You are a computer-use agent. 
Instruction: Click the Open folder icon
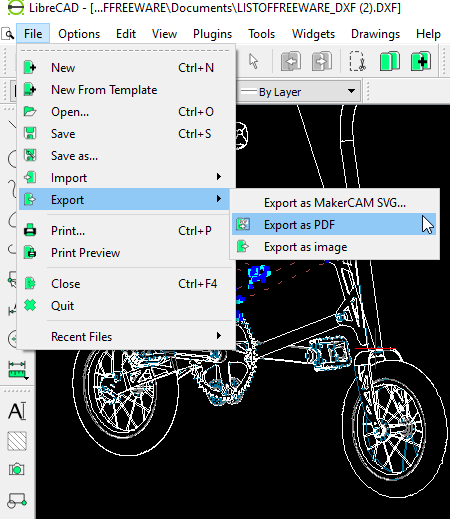click(30, 111)
